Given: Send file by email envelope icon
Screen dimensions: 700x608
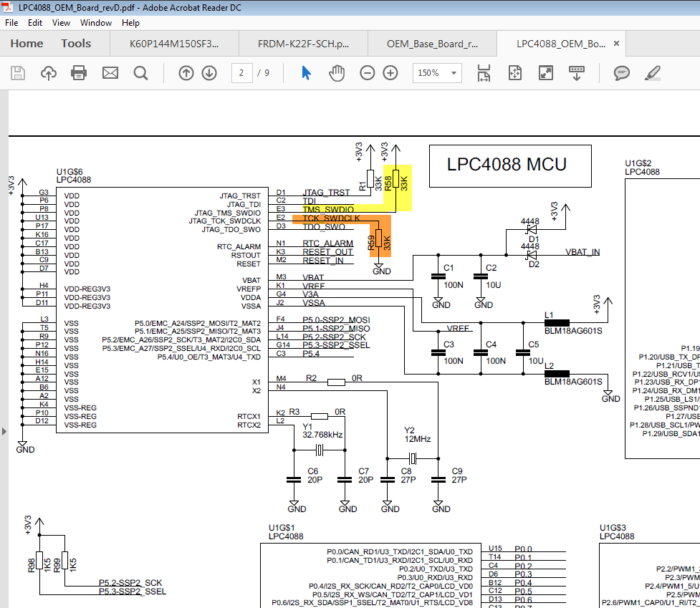Looking at the screenshot, I should pos(110,73).
